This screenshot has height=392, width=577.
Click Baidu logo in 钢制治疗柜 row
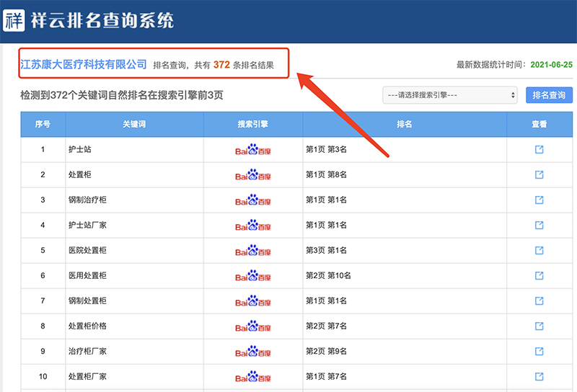pyautogui.click(x=253, y=200)
